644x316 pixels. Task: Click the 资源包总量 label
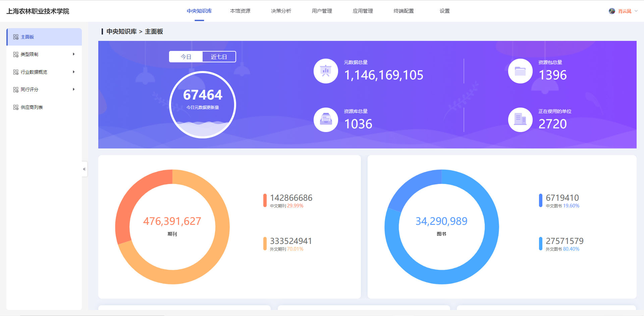pos(550,62)
